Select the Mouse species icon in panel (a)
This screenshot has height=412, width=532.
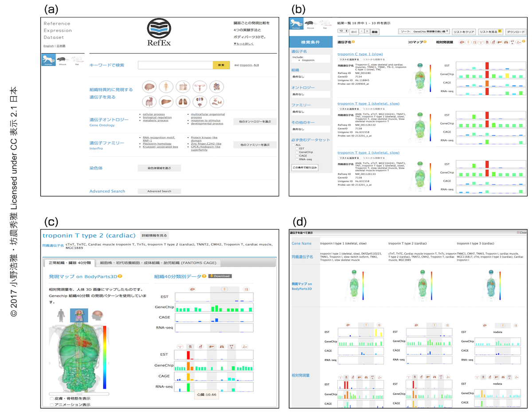62,59
